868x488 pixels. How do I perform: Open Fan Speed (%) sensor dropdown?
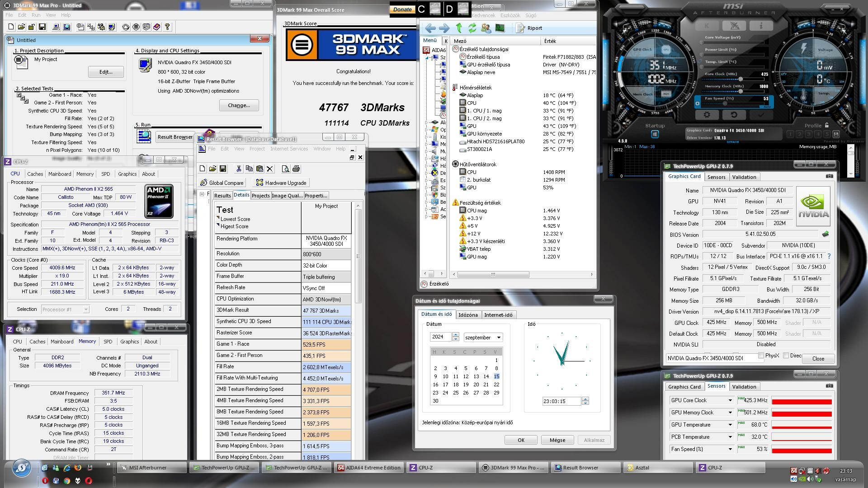(x=730, y=449)
